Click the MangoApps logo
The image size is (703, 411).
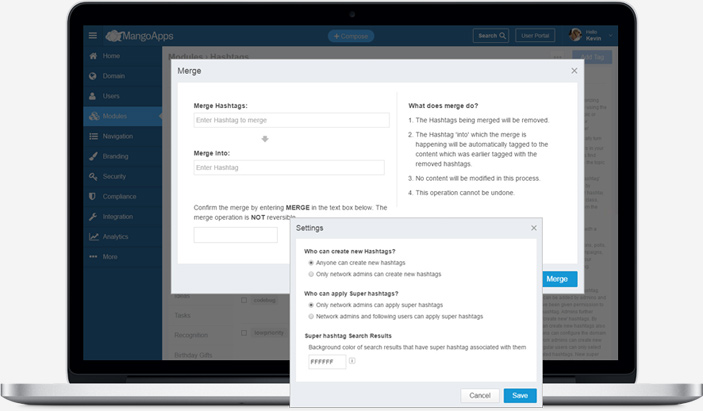click(139, 36)
